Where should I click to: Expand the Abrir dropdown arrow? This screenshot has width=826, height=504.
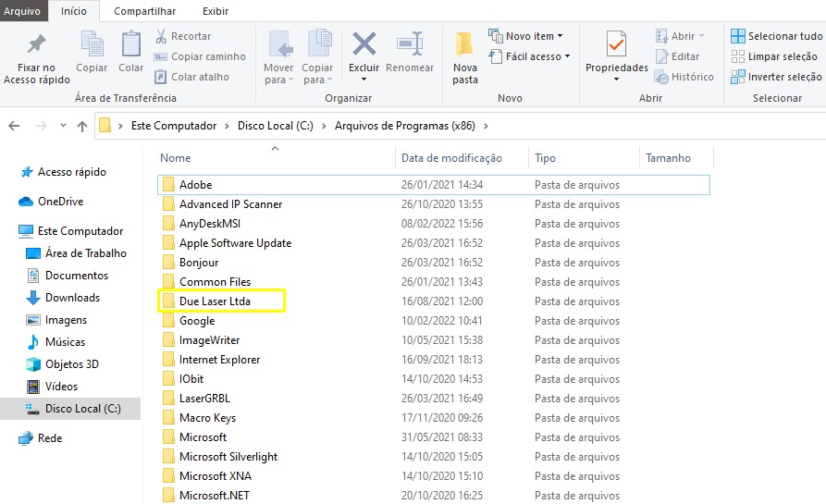tap(702, 36)
